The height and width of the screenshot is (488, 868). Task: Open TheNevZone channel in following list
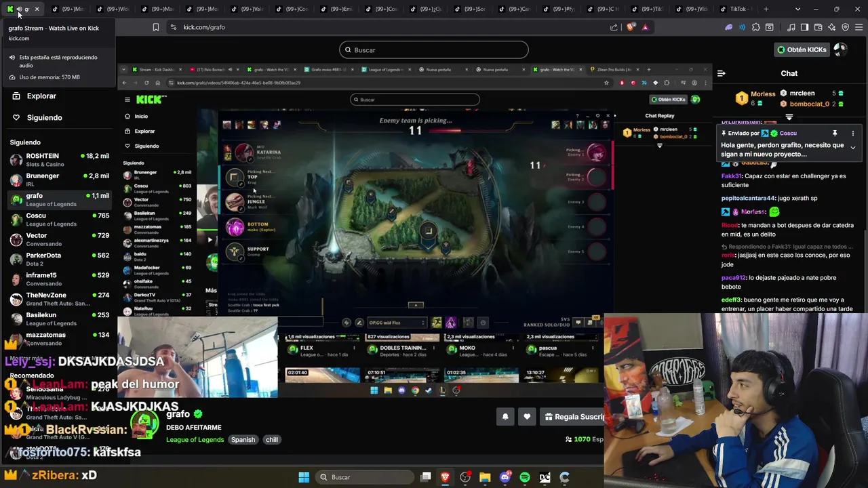tap(59, 299)
